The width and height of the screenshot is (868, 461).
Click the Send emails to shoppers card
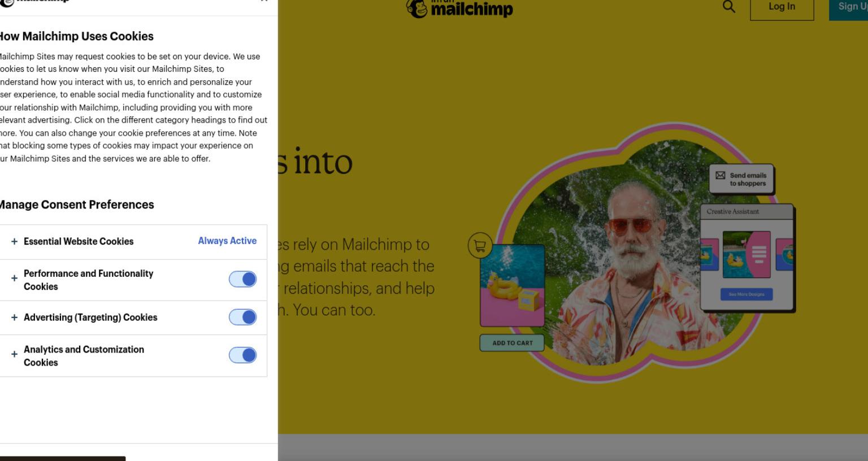point(741,179)
